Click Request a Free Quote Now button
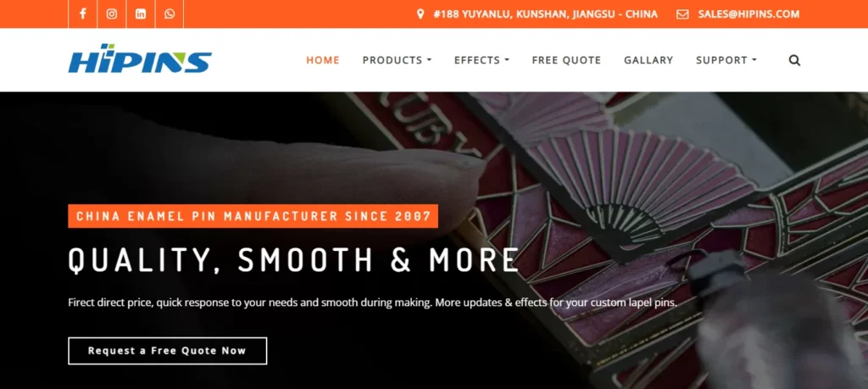Viewport: 868px width, 389px height. tap(167, 351)
